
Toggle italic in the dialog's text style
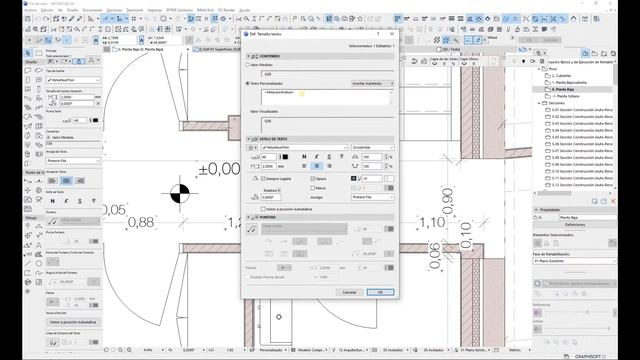(x=316, y=157)
